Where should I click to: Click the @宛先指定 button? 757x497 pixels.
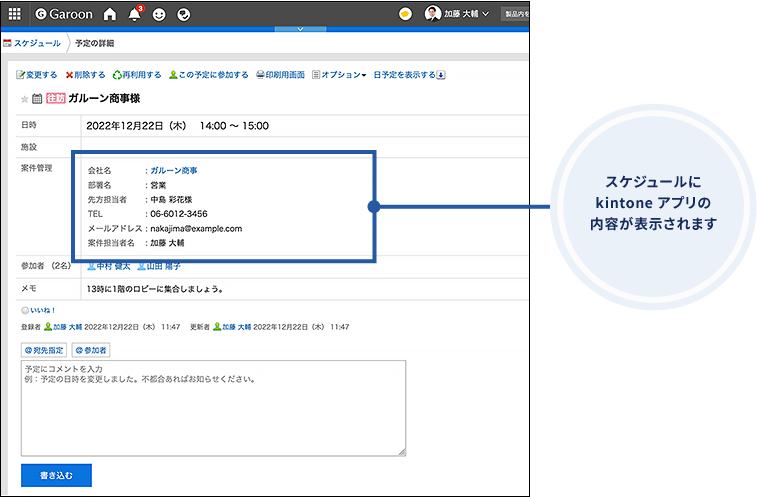tap(44, 350)
